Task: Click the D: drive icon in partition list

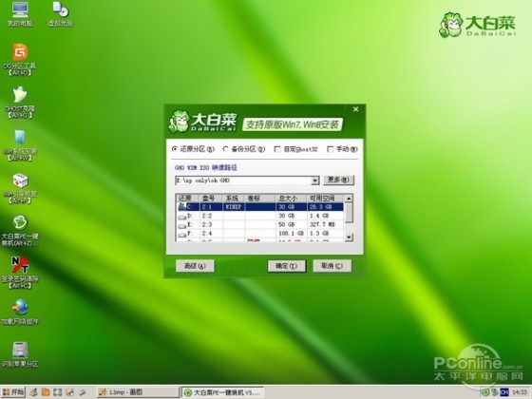Action: click(x=181, y=217)
